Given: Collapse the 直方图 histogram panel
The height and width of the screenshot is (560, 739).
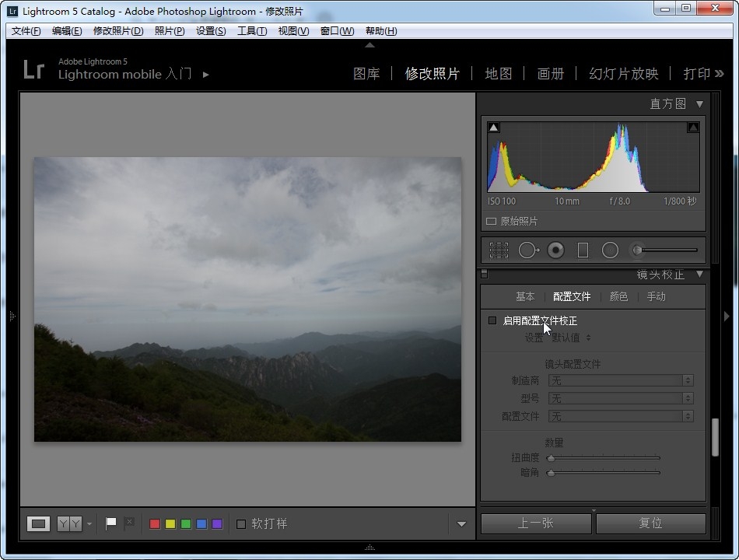Looking at the screenshot, I should tap(699, 103).
